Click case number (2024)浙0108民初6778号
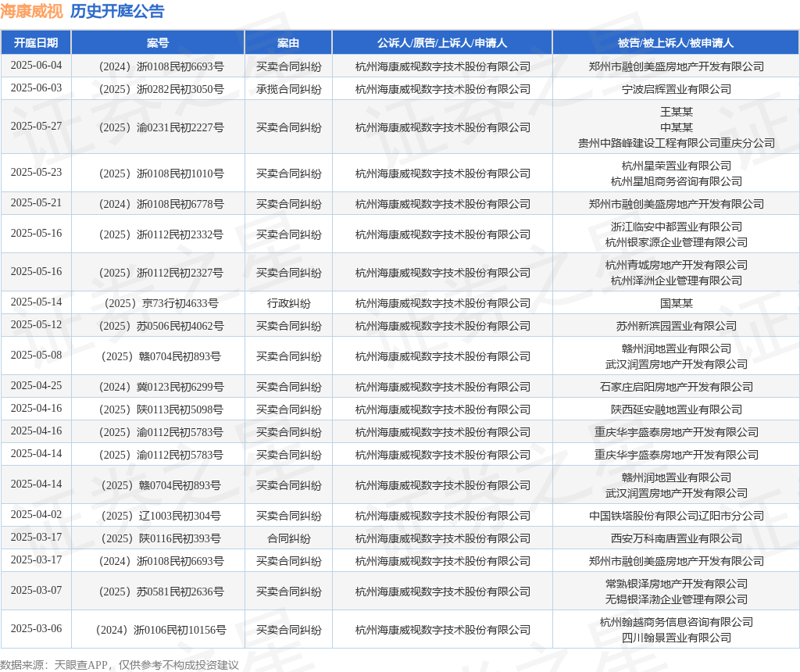 click(161, 204)
